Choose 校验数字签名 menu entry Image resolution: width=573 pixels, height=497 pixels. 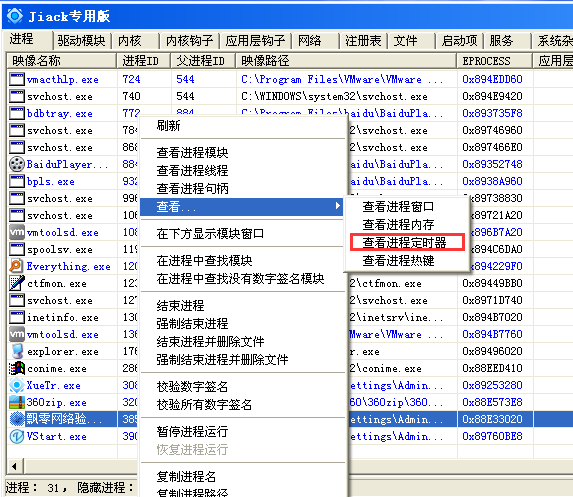(x=243, y=387)
